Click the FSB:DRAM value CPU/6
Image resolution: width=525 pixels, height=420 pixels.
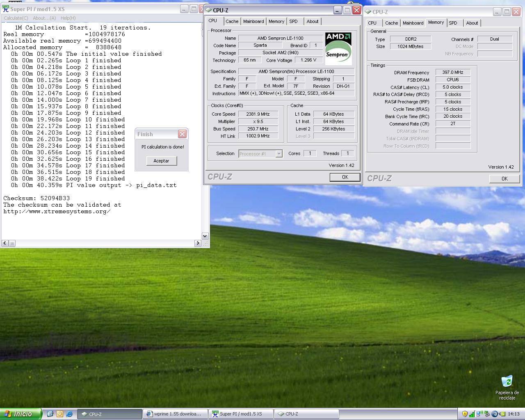(453, 80)
